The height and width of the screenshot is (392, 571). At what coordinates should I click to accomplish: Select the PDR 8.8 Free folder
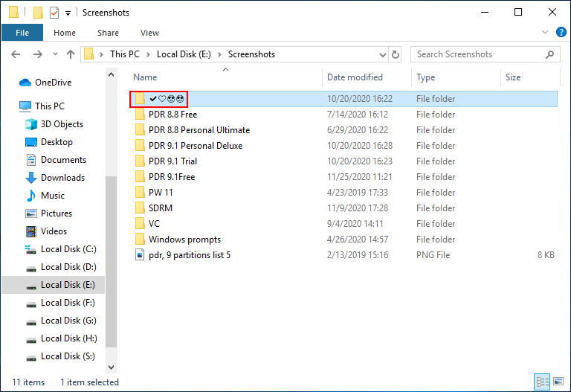(x=172, y=115)
